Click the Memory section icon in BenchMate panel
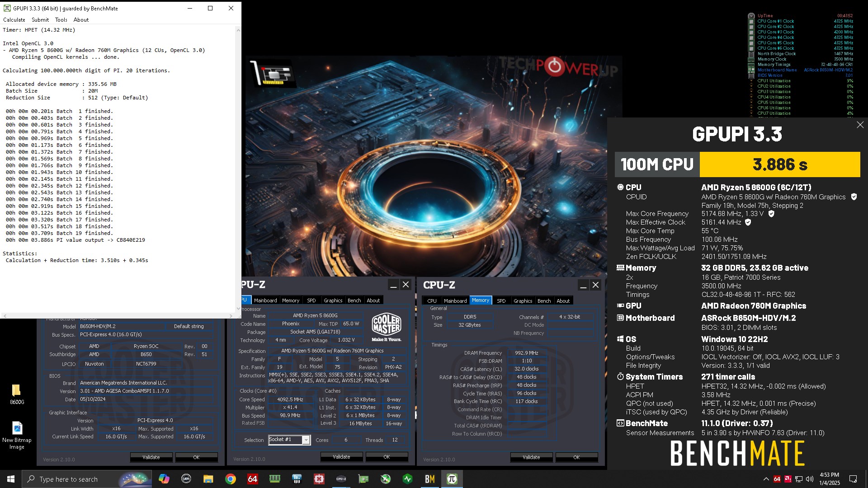The height and width of the screenshot is (488, 868). 620,268
